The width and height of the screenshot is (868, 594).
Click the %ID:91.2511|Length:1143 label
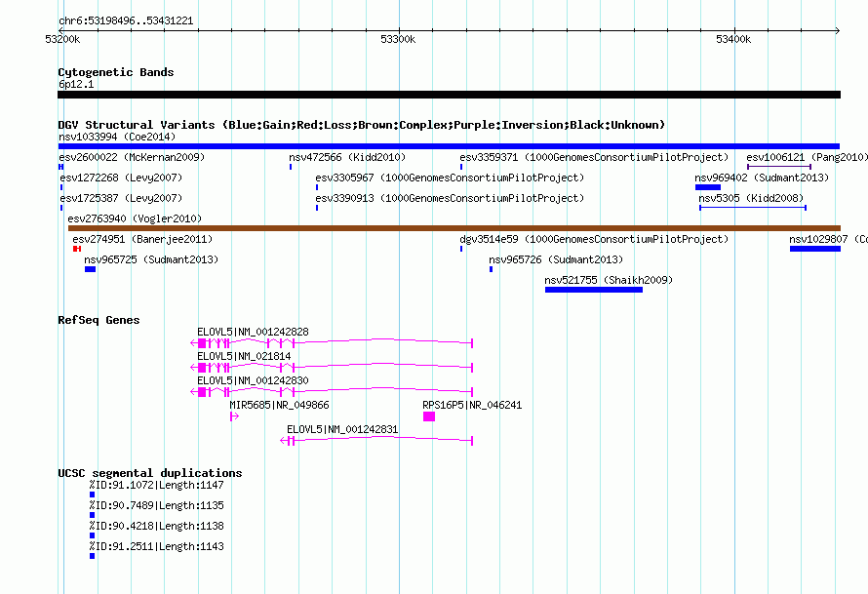157,547
